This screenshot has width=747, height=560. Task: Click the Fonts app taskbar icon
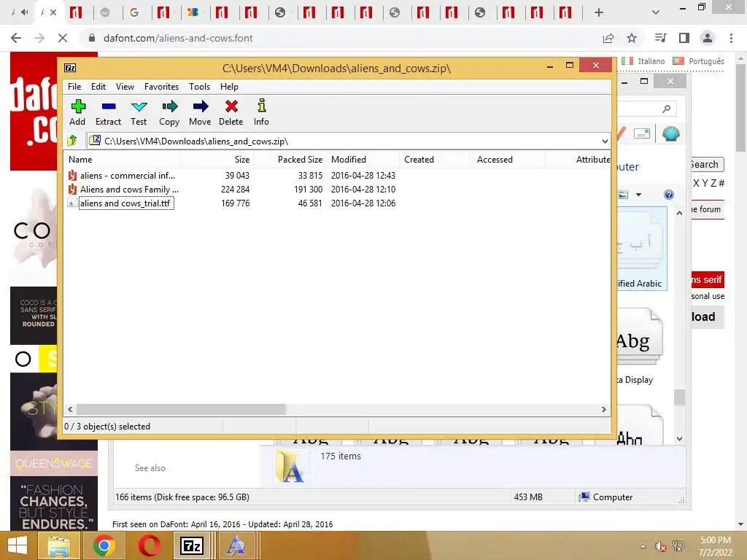(236, 545)
